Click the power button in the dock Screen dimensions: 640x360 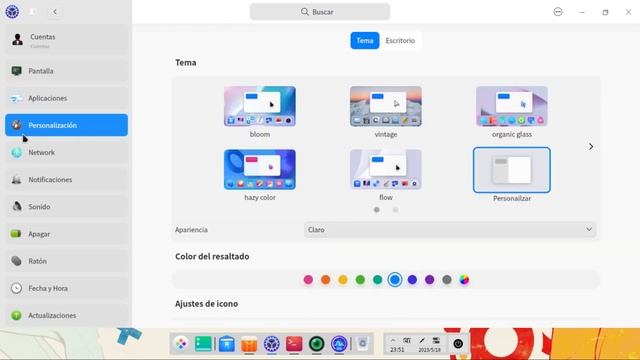coord(458,344)
